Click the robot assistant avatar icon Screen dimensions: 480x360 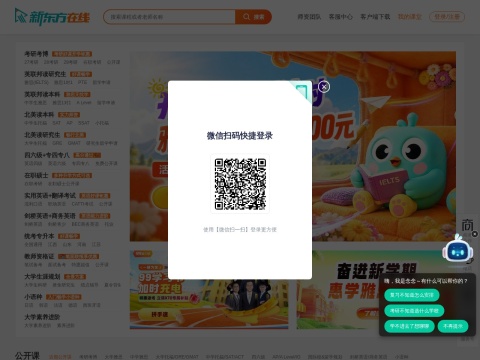tap(458, 251)
